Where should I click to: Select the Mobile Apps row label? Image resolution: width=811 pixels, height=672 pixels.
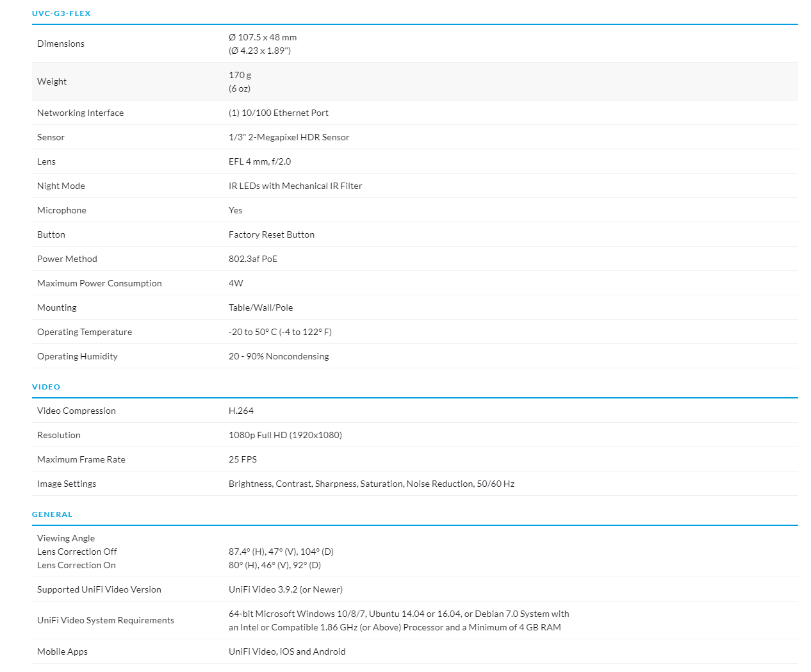pyautogui.click(x=62, y=652)
